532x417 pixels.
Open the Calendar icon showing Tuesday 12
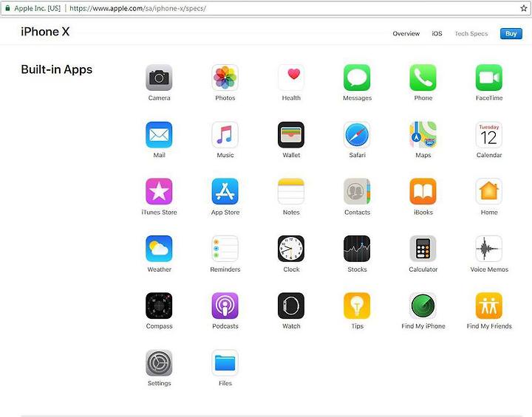click(489, 134)
